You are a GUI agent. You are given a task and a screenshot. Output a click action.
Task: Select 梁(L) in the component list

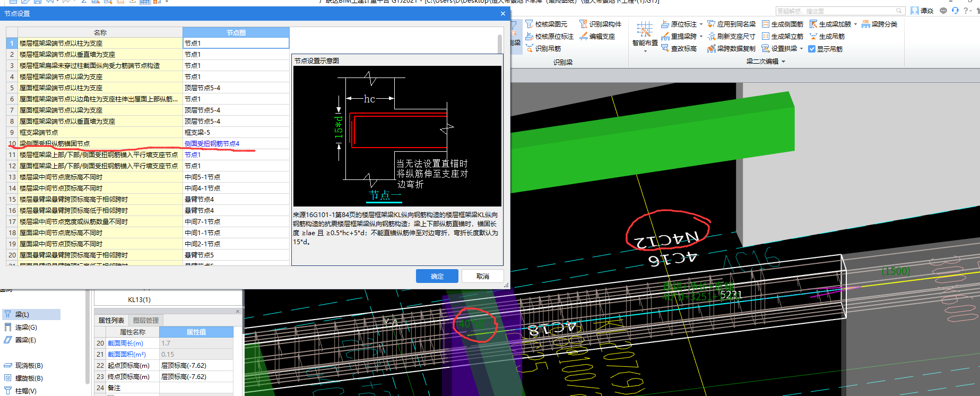point(31,314)
